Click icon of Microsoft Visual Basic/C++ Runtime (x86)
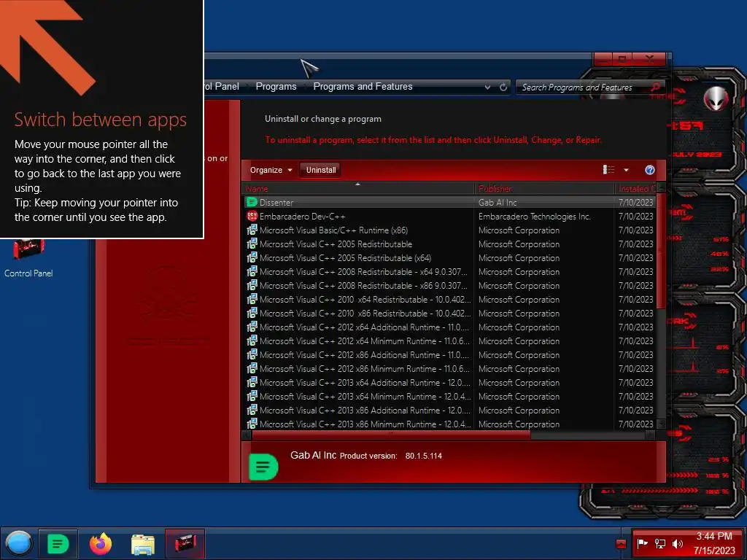The image size is (747, 560). point(252,230)
